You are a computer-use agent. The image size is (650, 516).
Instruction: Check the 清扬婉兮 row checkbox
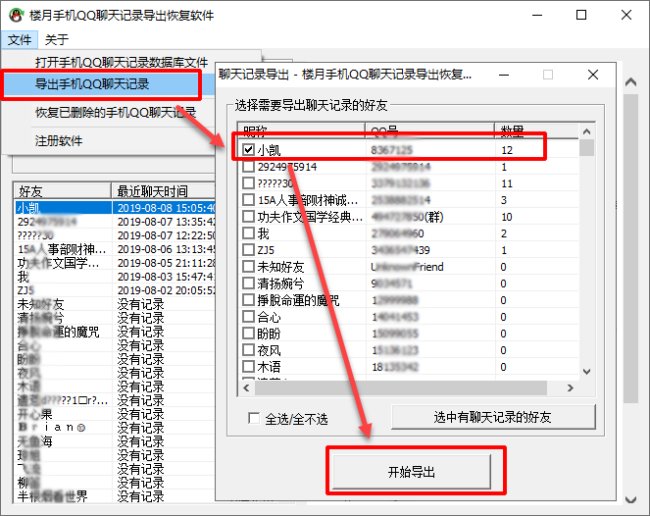coord(248,283)
